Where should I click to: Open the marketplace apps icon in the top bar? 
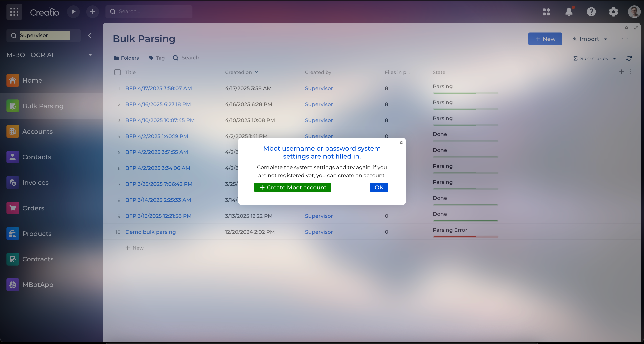coord(546,12)
